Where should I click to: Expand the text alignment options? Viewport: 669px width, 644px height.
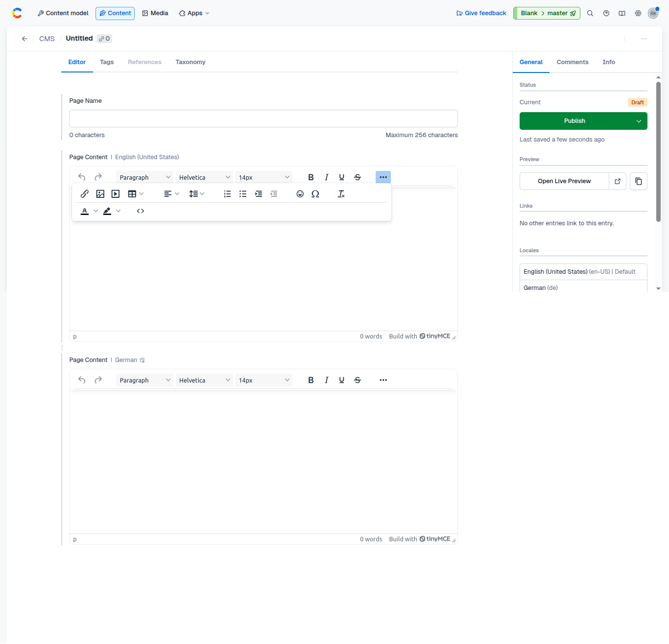click(x=171, y=193)
